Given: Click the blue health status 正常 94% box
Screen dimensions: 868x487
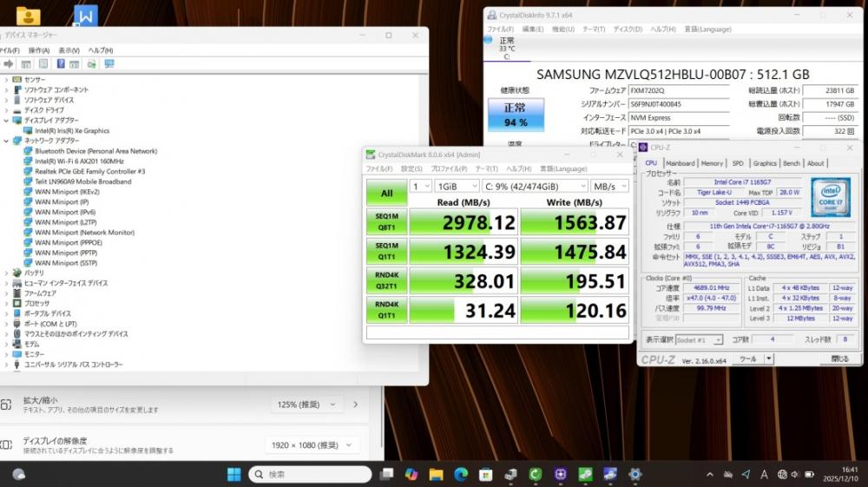Looking at the screenshot, I should click(x=516, y=115).
